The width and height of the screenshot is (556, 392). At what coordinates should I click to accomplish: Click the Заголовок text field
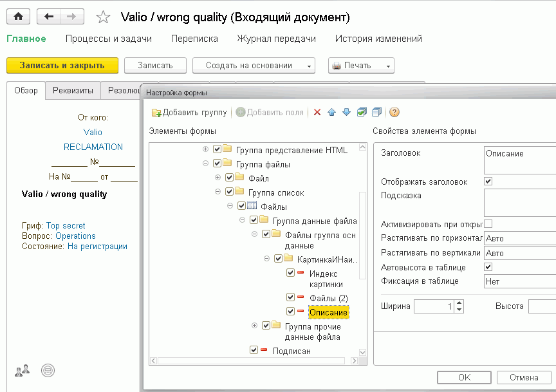(520, 160)
